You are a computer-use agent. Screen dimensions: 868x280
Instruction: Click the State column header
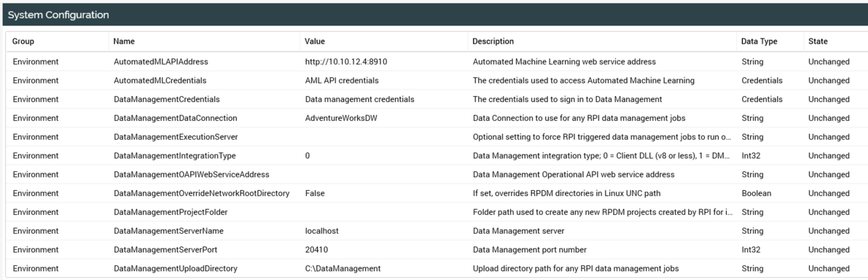pyautogui.click(x=818, y=42)
